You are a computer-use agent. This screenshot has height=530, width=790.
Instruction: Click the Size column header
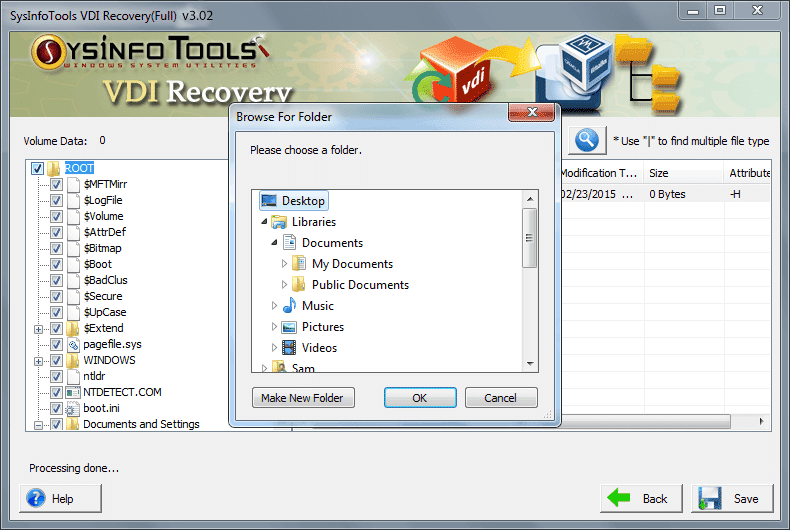pos(684,173)
